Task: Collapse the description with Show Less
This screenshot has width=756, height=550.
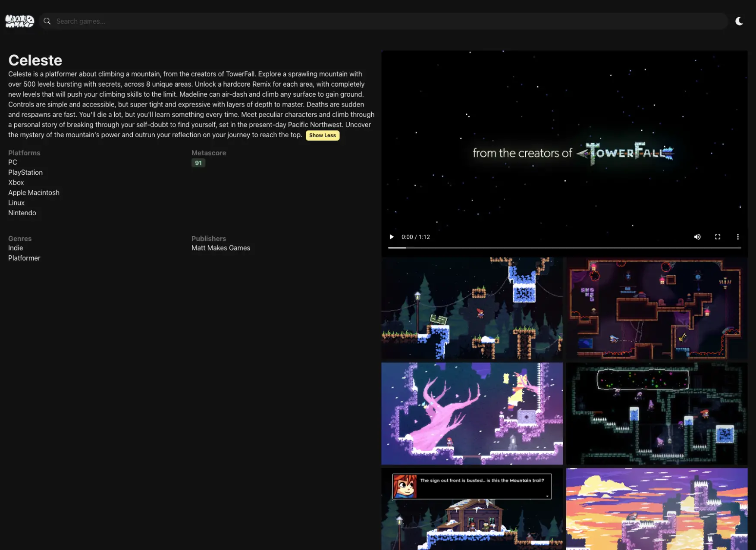Action: point(322,135)
